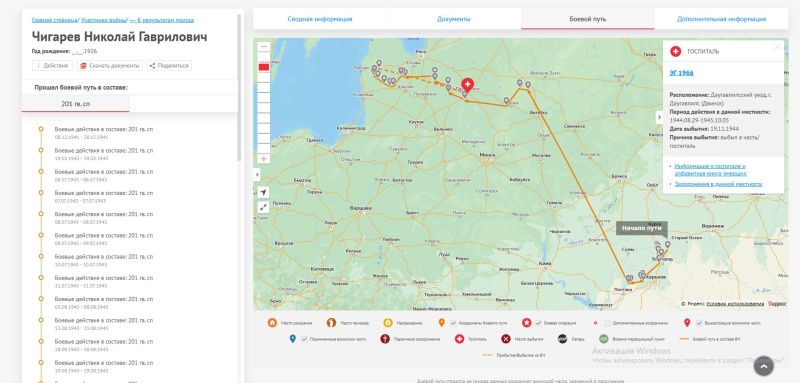Open fullscreen map with expand arrows icon
Viewport: 800px width, 383px height.
263,207
